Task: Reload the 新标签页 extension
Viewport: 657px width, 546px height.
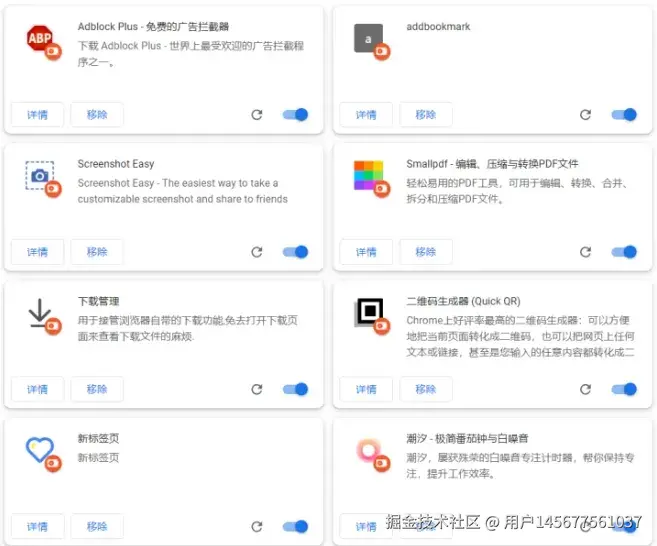Action: 257,526
